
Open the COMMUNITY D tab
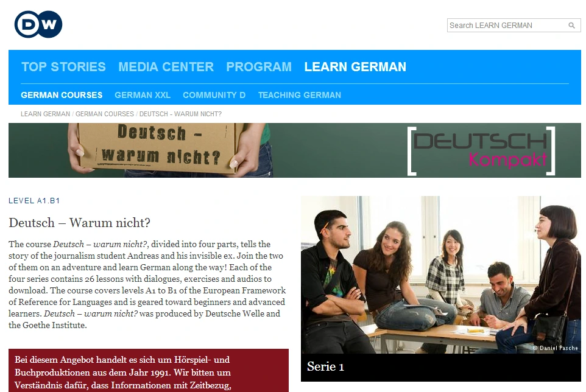(214, 95)
